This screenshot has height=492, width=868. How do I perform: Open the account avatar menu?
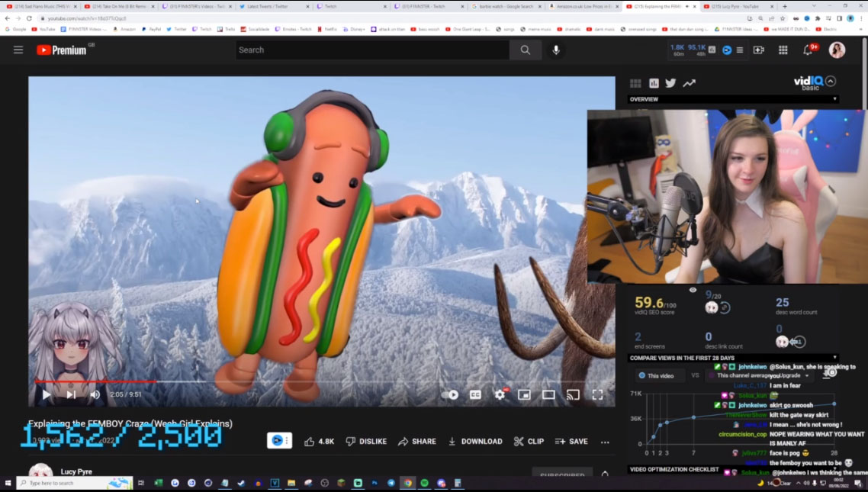pos(837,50)
